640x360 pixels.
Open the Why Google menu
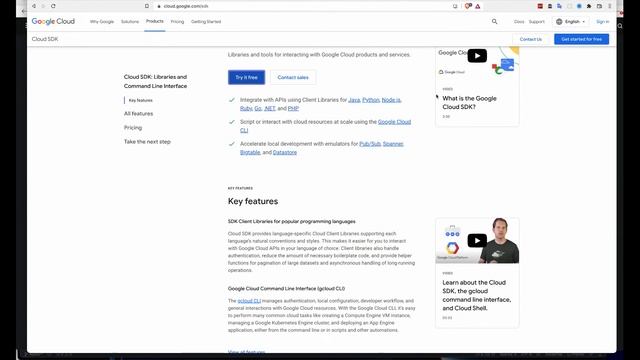coord(102,22)
